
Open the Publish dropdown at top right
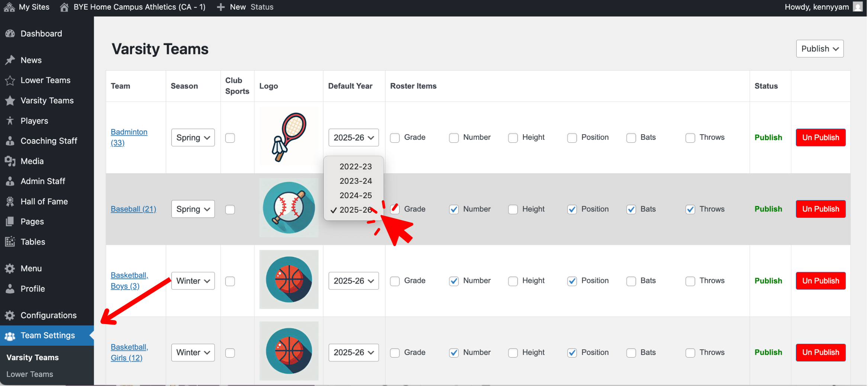coord(819,49)
